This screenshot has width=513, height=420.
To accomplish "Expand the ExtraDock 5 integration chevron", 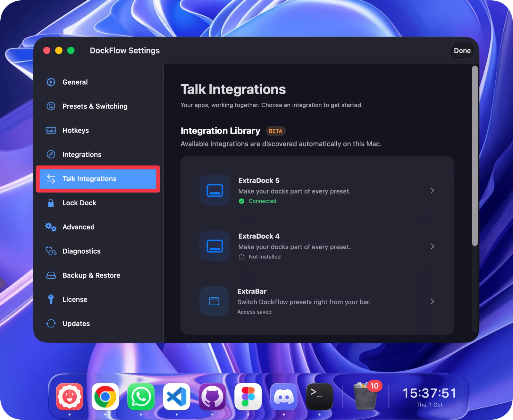I will [x=432, y=191].
